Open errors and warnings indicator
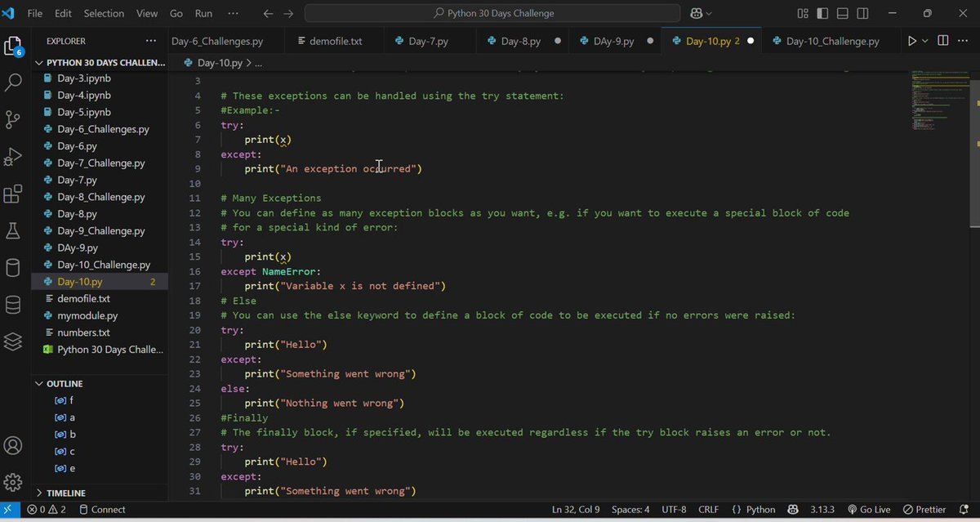This screenshot has width=980, height=522. coord(47,510)
